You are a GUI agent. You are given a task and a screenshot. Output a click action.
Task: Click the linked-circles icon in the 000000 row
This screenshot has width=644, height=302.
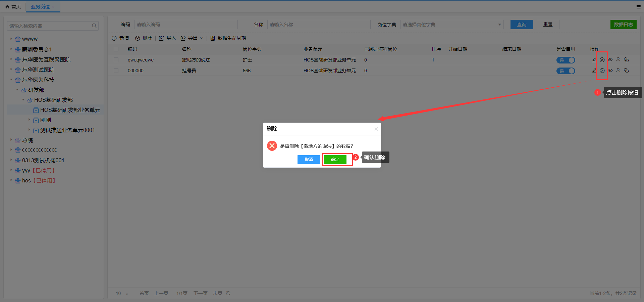(x=626, y=71)
